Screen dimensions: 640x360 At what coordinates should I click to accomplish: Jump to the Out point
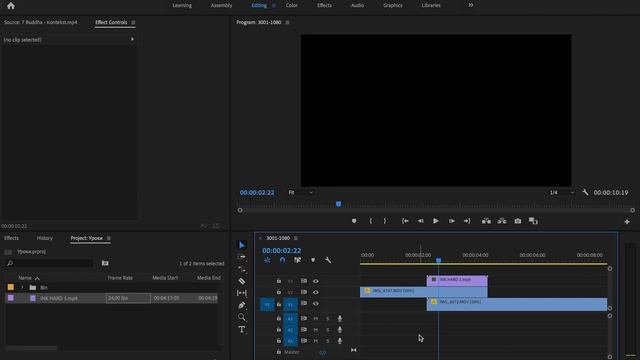(x=467, y=221)
